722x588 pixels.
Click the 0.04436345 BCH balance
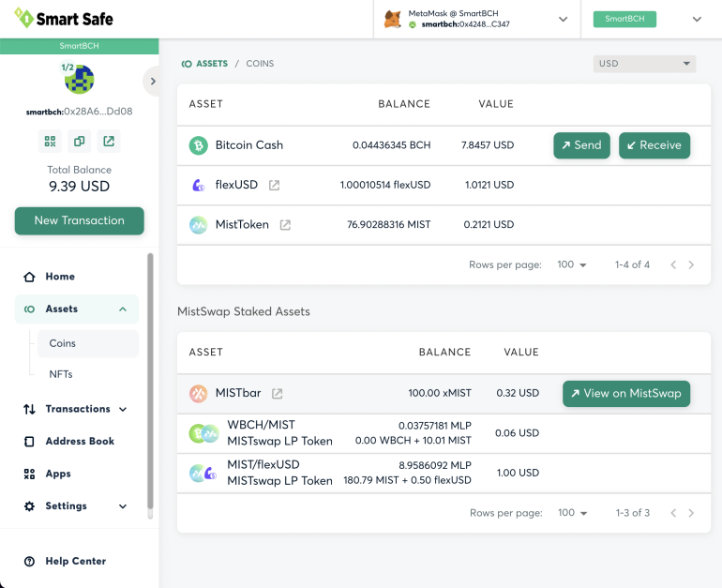coord(391,145)
